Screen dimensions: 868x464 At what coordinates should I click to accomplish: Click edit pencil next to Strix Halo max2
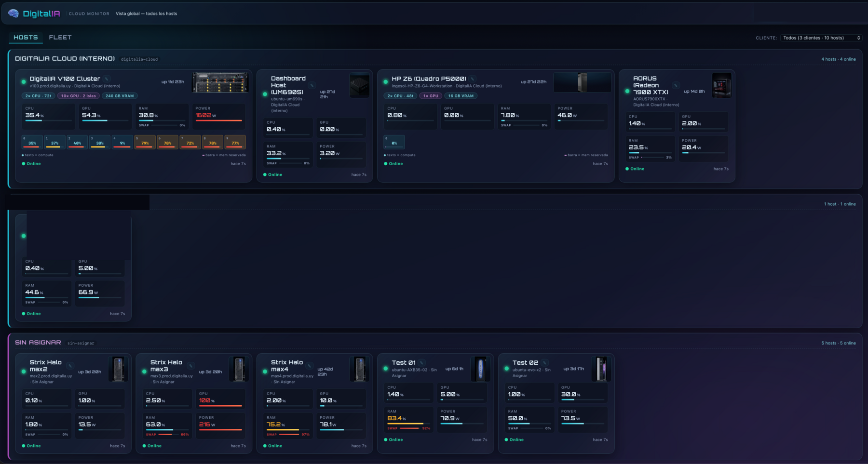click(70, 366)
